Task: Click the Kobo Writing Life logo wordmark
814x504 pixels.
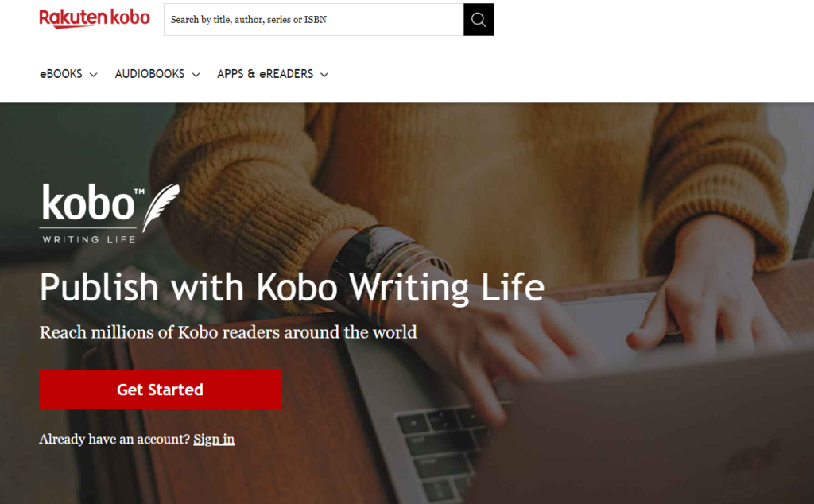Action: click(88, 205)
